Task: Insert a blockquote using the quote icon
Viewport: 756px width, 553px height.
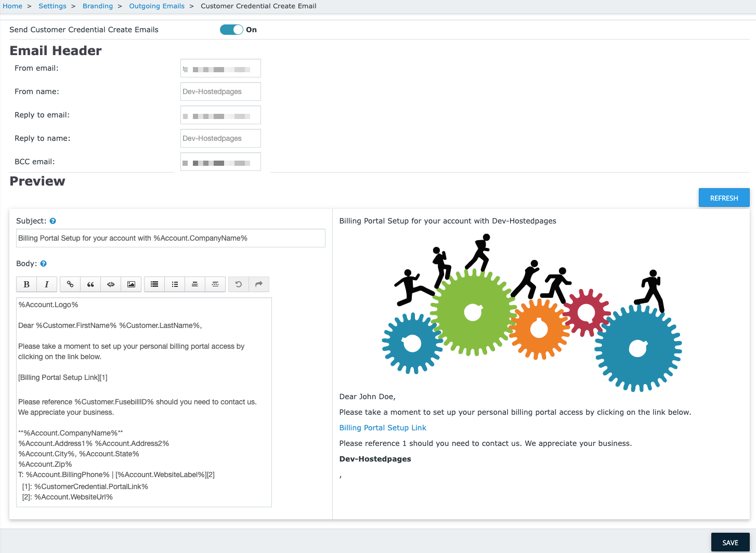Action: point(90,284)
